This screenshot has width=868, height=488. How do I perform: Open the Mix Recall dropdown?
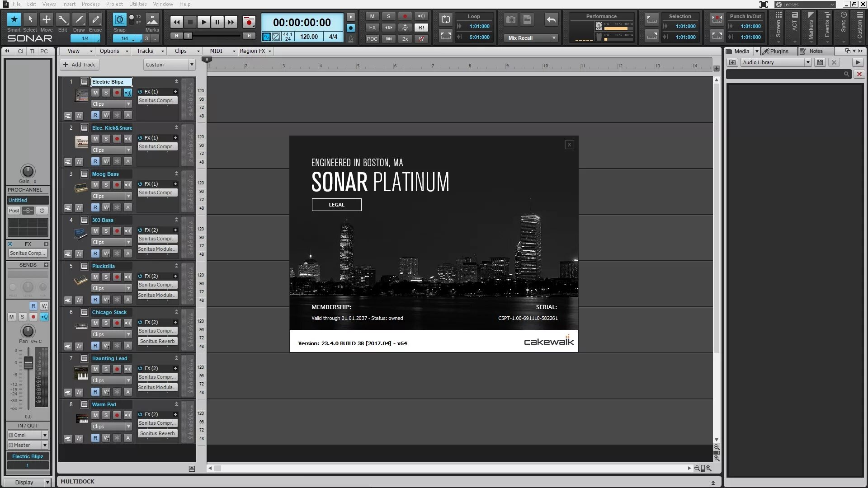(x=554, y=38)
